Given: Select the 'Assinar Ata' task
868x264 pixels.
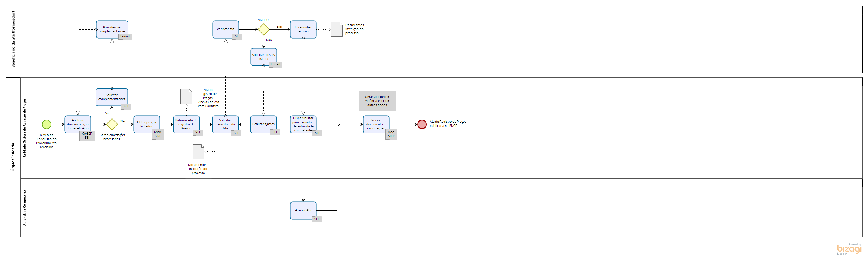Looking at the screenshot, I should tap(303, 210).
